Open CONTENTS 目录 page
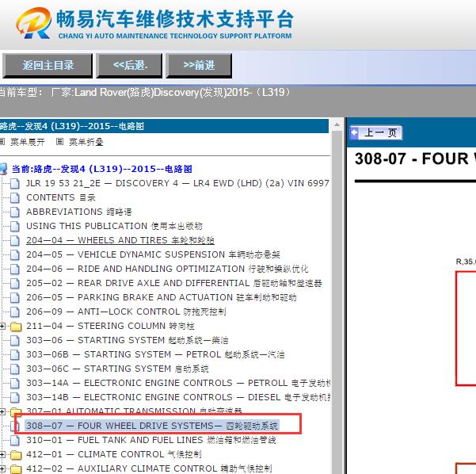The height and width of the screenshot is (474, 476). 61,197
